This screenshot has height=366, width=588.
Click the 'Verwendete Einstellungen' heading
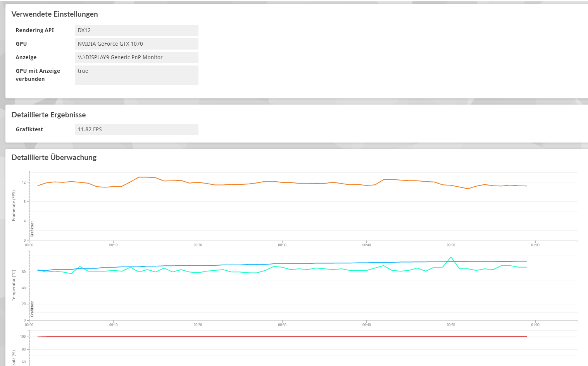tap(55, 14)
